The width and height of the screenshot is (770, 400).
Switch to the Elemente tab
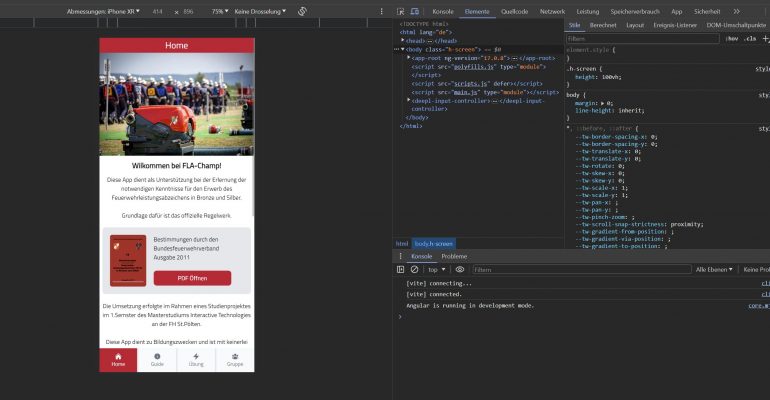(477, 11)
